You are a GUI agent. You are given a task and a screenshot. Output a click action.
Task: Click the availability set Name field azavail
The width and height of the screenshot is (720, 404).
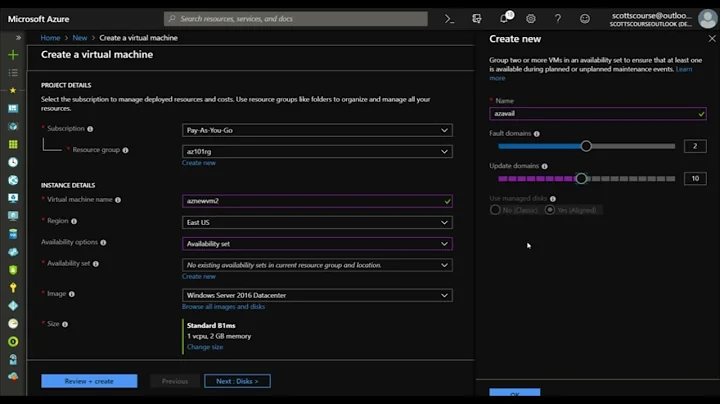[598, 114]
